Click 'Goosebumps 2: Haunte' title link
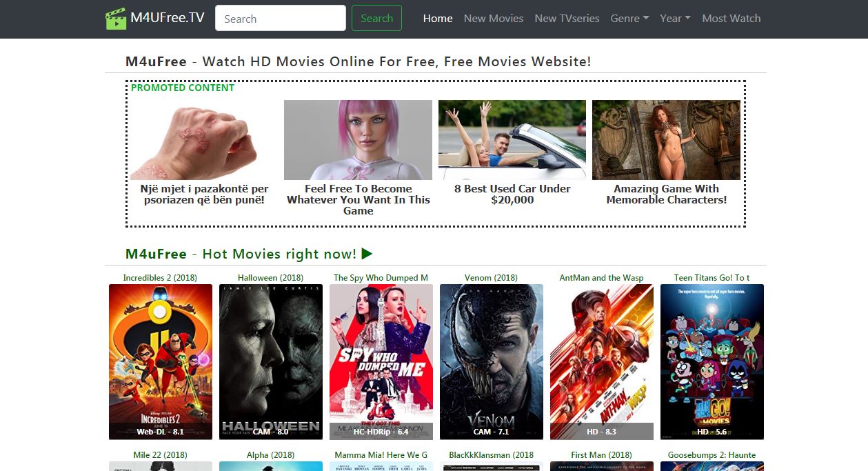Screen dimensions: 868x471 pyautogui.click(x=712, y=455)
